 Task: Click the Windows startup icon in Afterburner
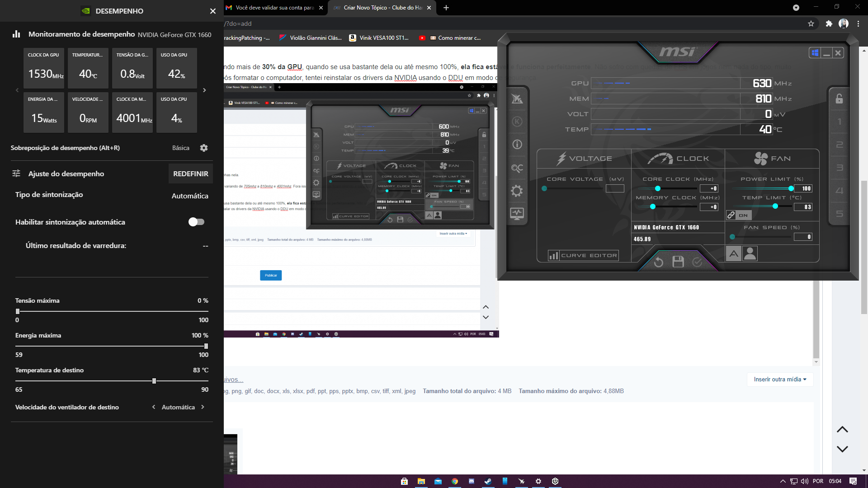(815, 53)
